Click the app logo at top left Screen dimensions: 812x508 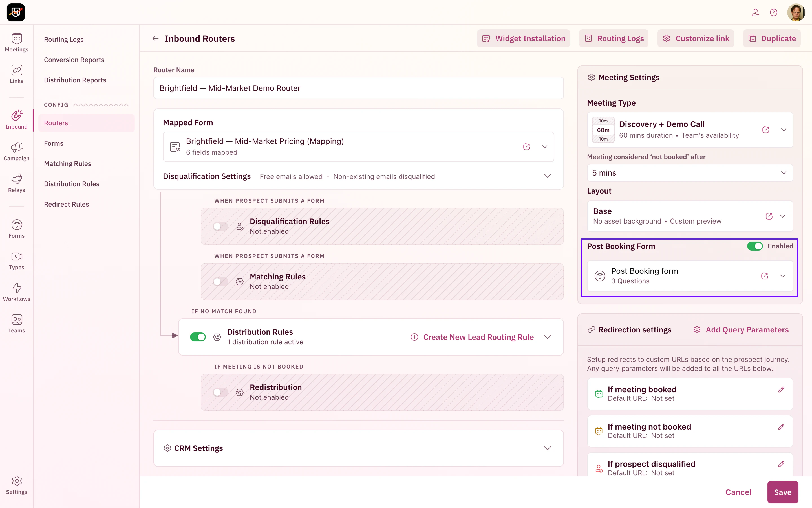click(x=16, y=12)
